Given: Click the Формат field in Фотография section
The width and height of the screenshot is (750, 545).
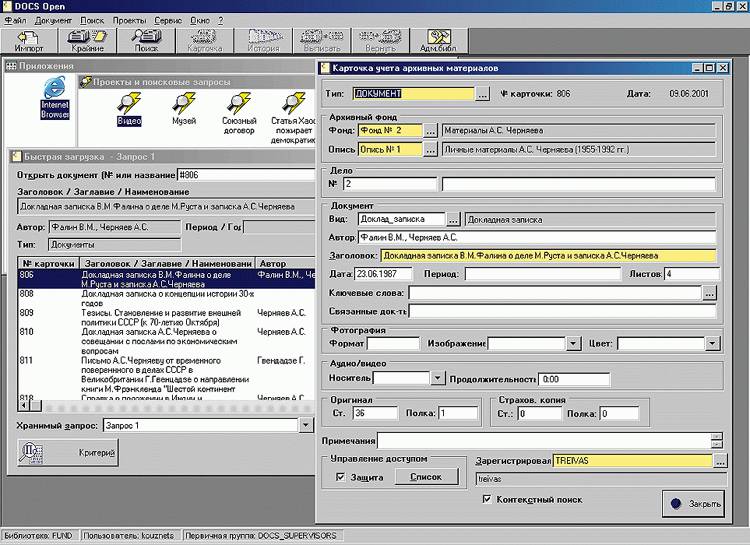Looking at the screenshot, I should pos(393,344).
